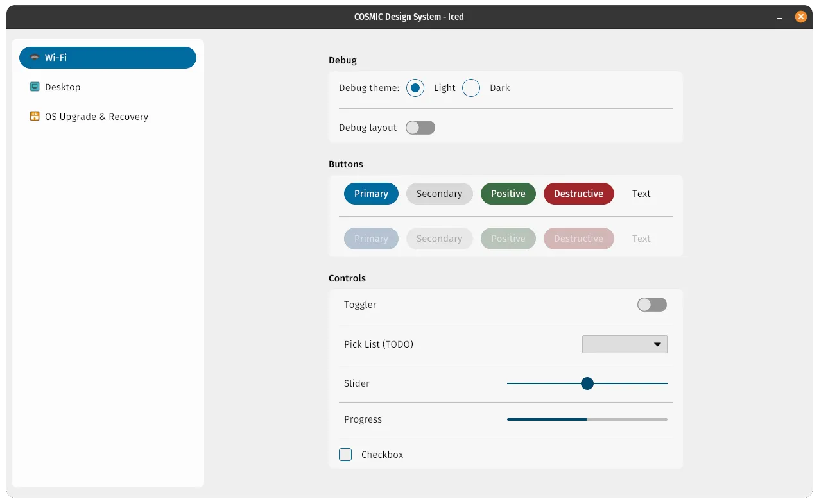Screen dimensions: 819x504
Task: Click the window title bar text
Action: (409, 17)
